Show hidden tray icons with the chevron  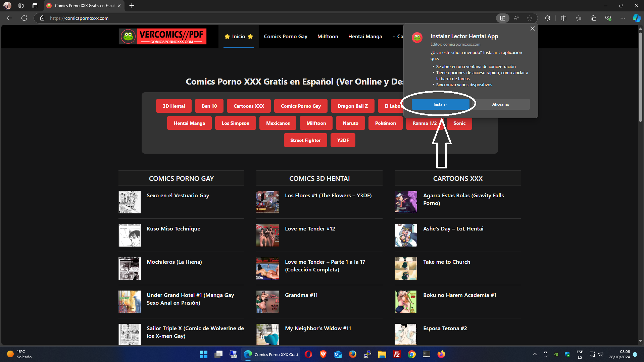pyautogui.click(x=535, y=354)
